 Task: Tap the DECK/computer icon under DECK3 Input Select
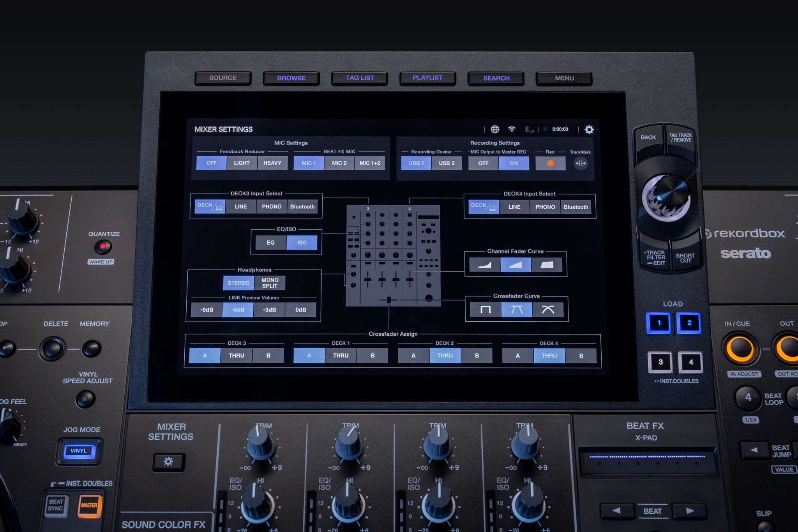tap(209, 206)
